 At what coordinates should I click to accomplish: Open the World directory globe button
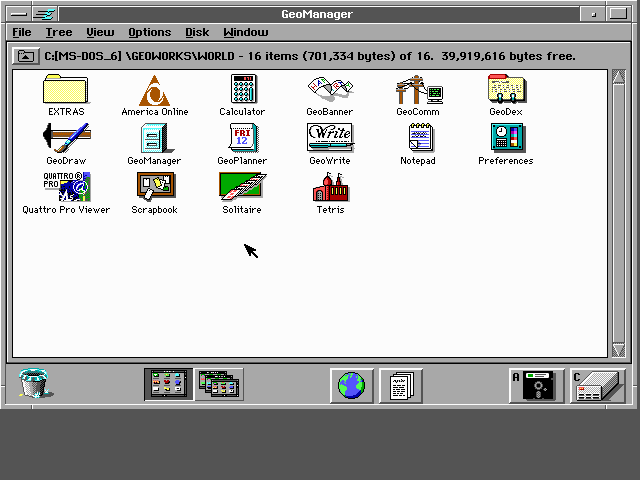(351, 385)
